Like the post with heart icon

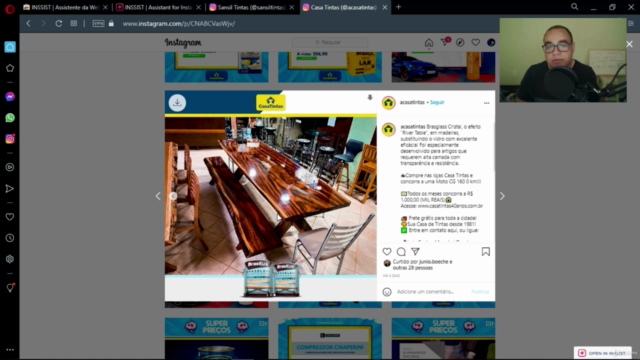tap(387, 251)
